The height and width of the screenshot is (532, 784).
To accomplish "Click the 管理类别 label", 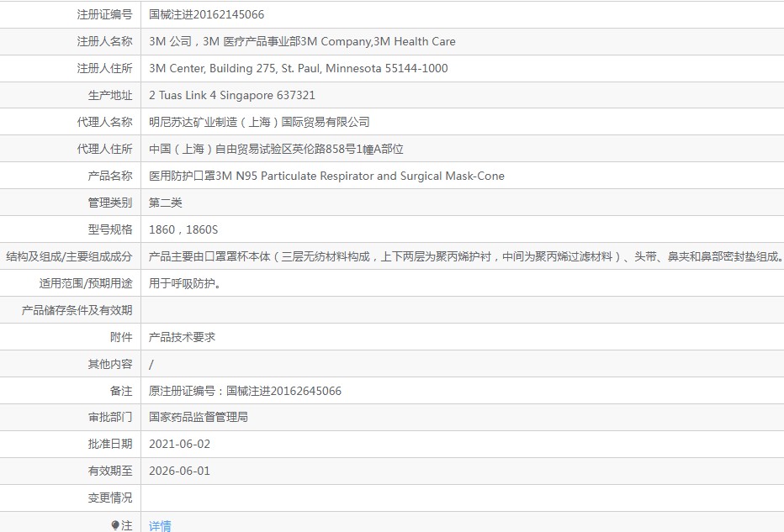I will click(110, 203).
